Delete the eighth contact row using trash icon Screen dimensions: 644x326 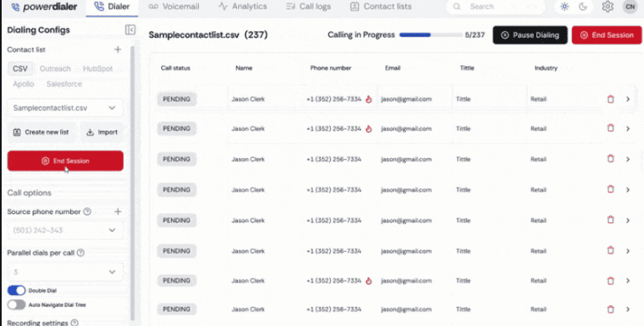(611, 309)
